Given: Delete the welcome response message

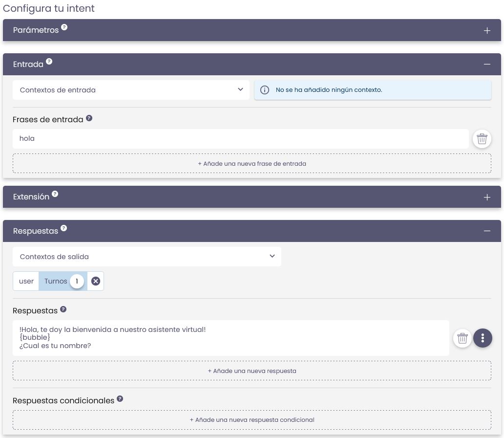Looking at the screenshot, I should coord(462,338).
